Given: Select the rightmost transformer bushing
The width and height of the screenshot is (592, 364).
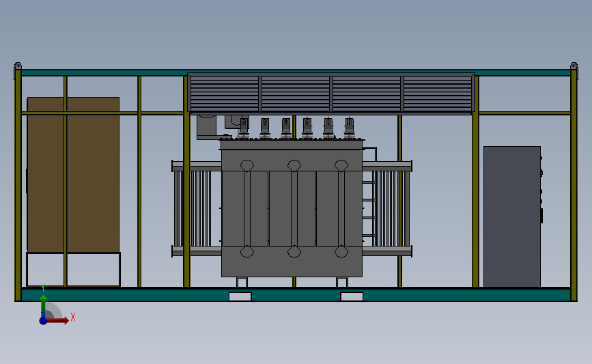Looking at the screenshot, I should click(349, 128).
